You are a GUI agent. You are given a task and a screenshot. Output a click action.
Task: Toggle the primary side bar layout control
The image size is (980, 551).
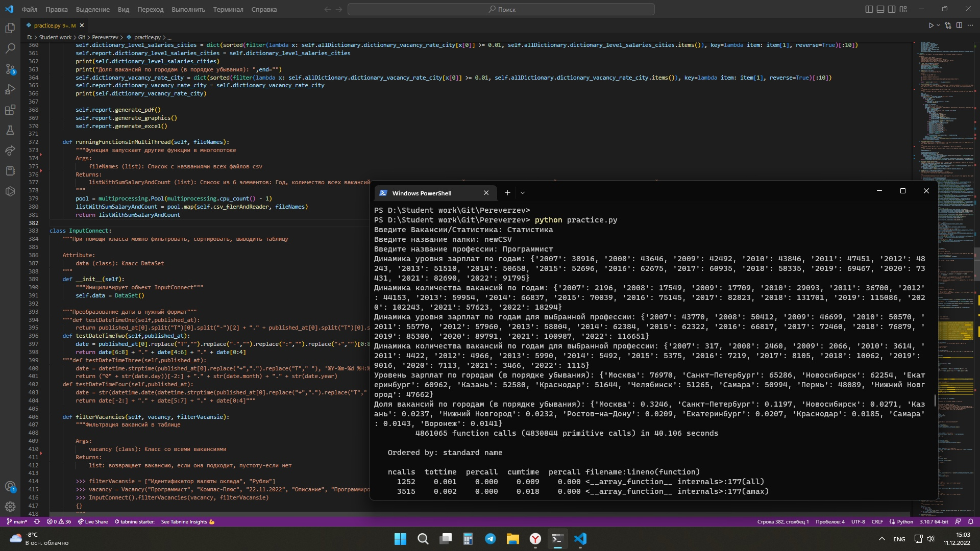tap(868, 9)
